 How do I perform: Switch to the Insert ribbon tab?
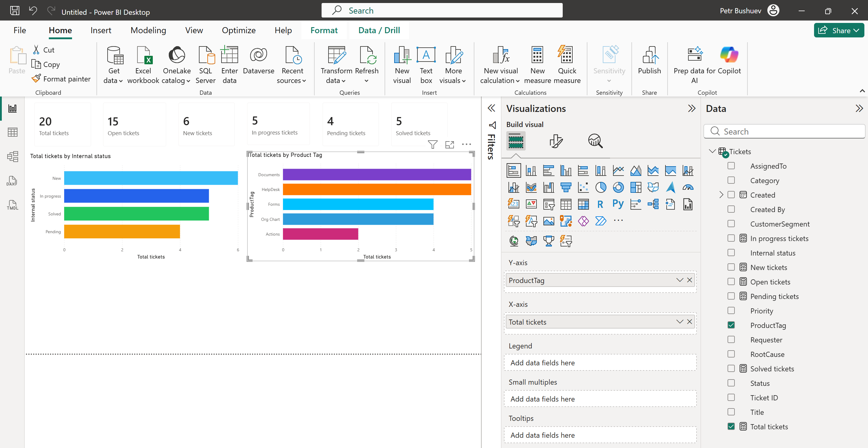pos(101,30)
